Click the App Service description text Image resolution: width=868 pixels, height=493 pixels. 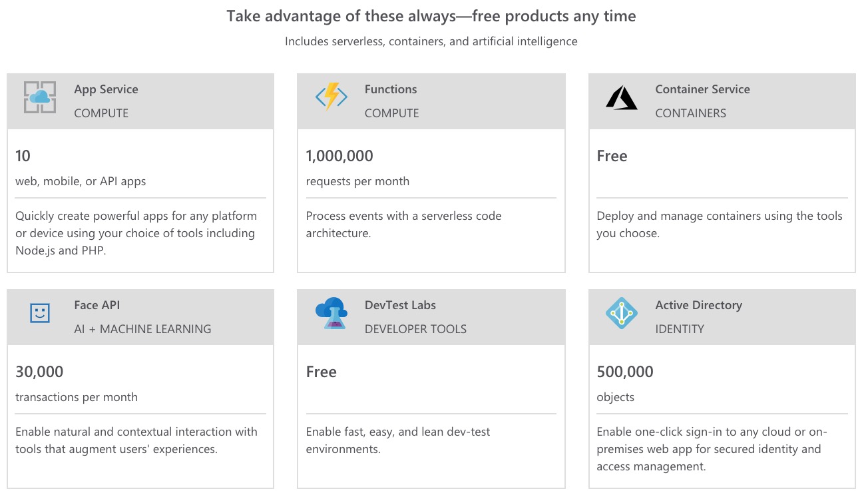[135, 233]
